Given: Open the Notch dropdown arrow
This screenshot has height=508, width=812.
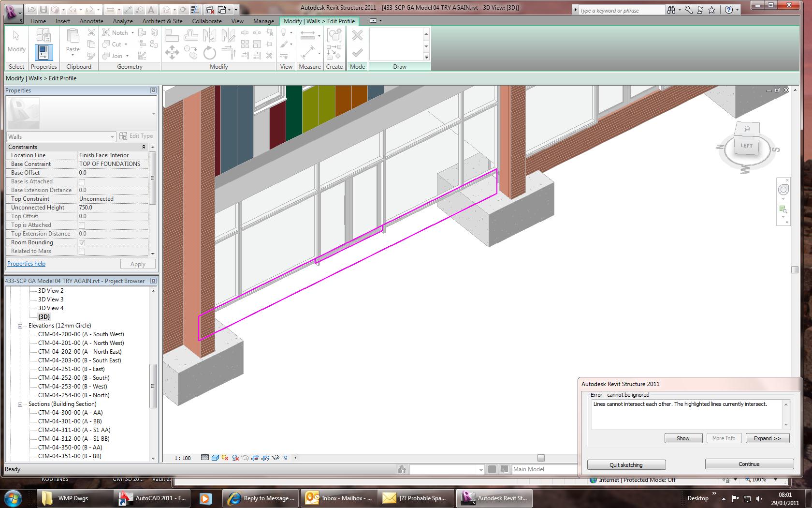Looking at the screenshot, I should pyautogui.click(x=132, y=33).
